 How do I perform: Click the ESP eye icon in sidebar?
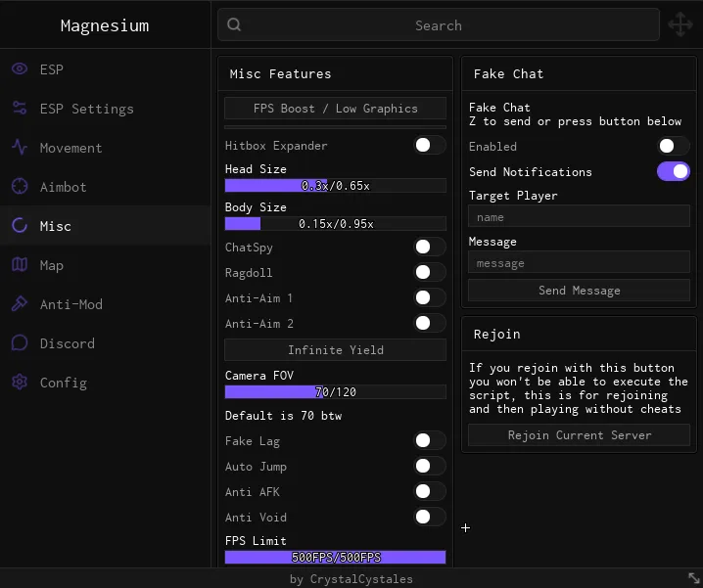[x=20, y=69]
